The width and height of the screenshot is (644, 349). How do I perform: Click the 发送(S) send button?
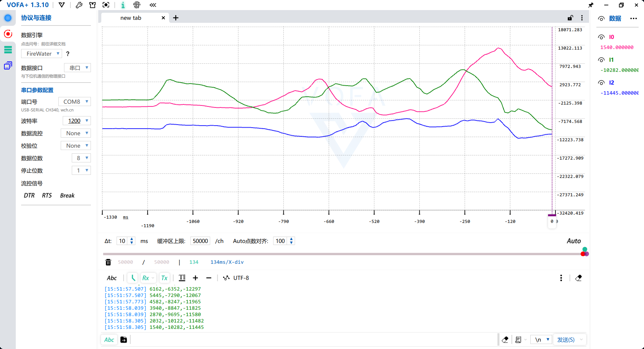(566, 340)
